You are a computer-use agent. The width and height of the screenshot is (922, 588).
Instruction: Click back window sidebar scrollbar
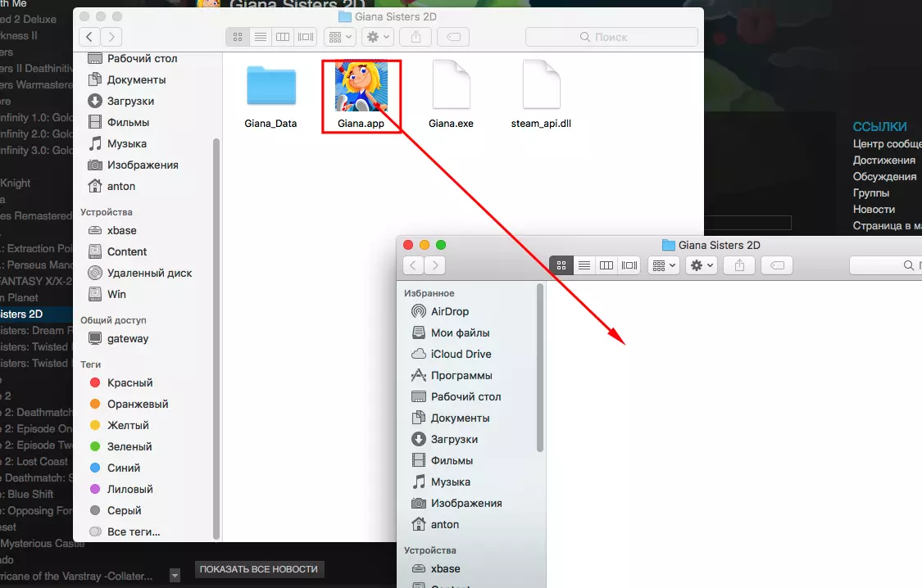216,338
